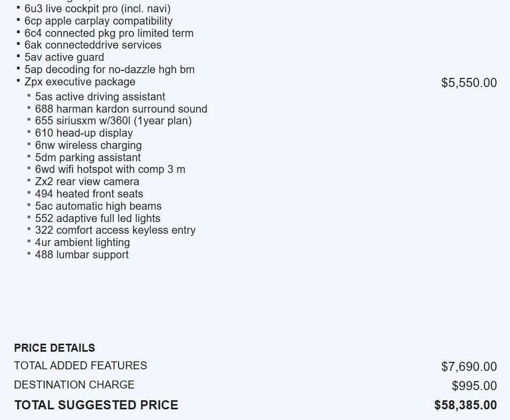Click the 5dm parking assistant entry
This screenshot has height=420, width=510.
click(88, 157)
